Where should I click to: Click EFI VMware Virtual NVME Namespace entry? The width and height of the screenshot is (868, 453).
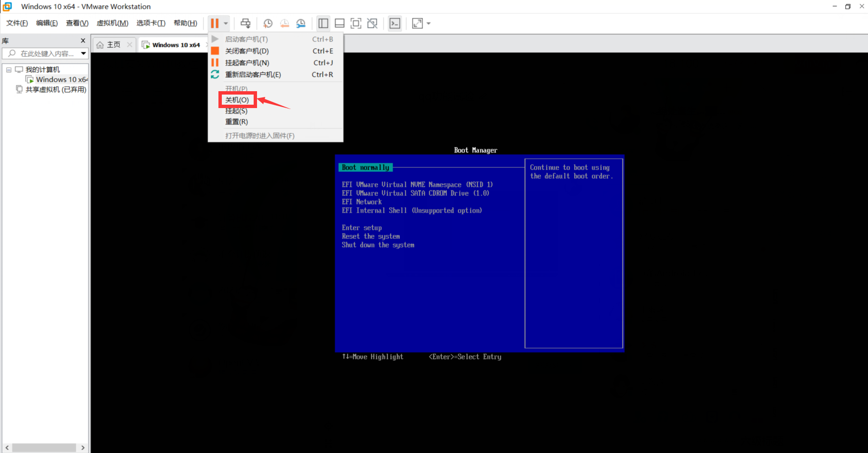417,185
